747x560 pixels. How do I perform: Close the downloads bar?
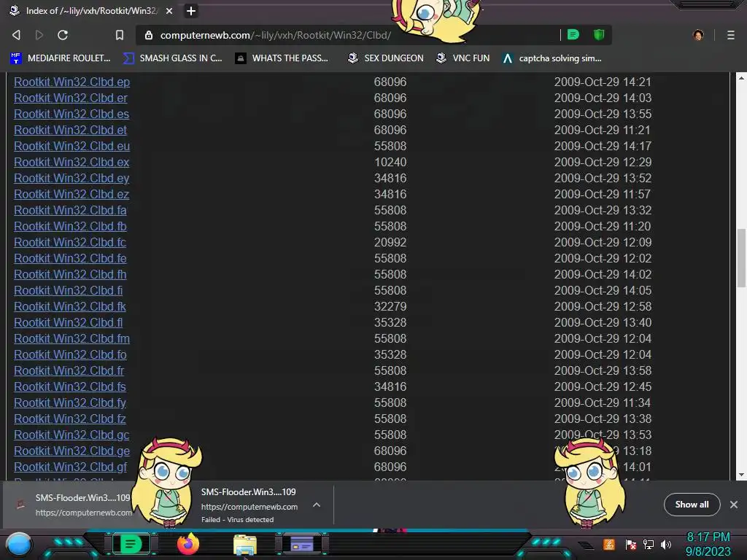tap(734, 505)
